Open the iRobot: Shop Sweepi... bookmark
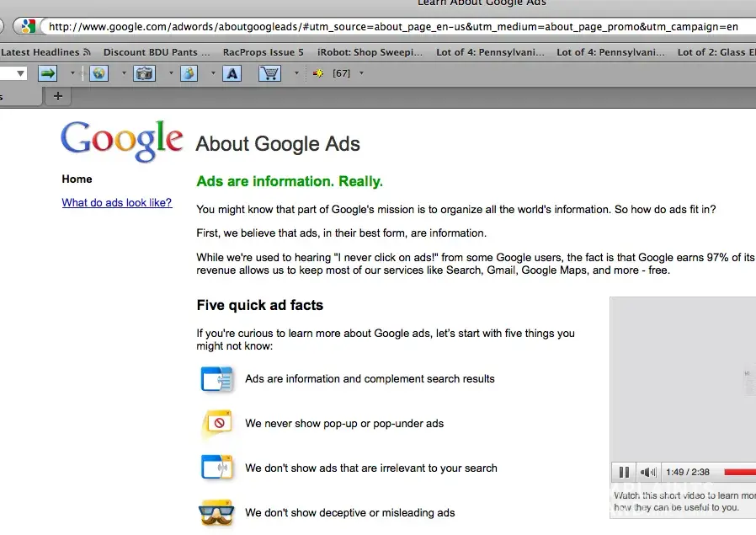The width and height of the screenshot is (756, 535). pos(370,51)
